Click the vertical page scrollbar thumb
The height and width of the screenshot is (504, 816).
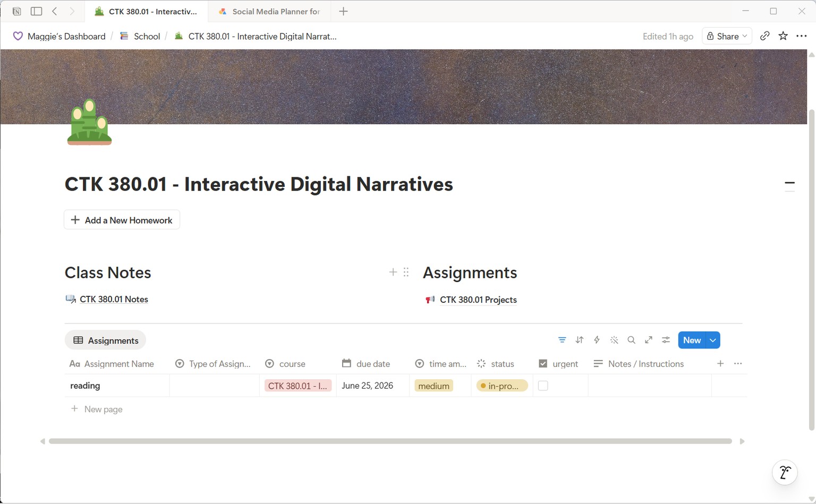(811, 270)
